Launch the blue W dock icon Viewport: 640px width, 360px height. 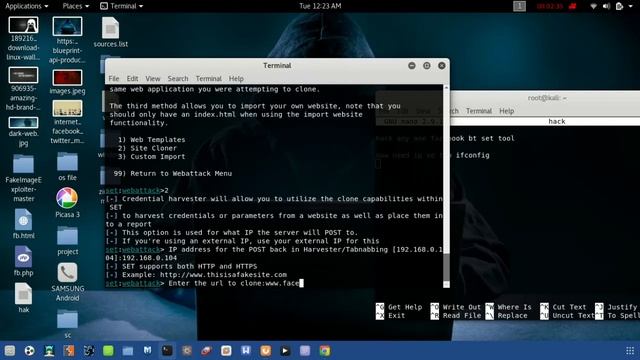(246, 351)
